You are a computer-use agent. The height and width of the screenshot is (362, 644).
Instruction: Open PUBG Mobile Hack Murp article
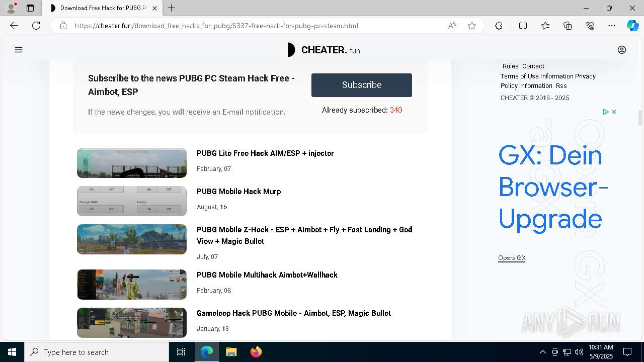pyautogui.click(x=239, y=192)
